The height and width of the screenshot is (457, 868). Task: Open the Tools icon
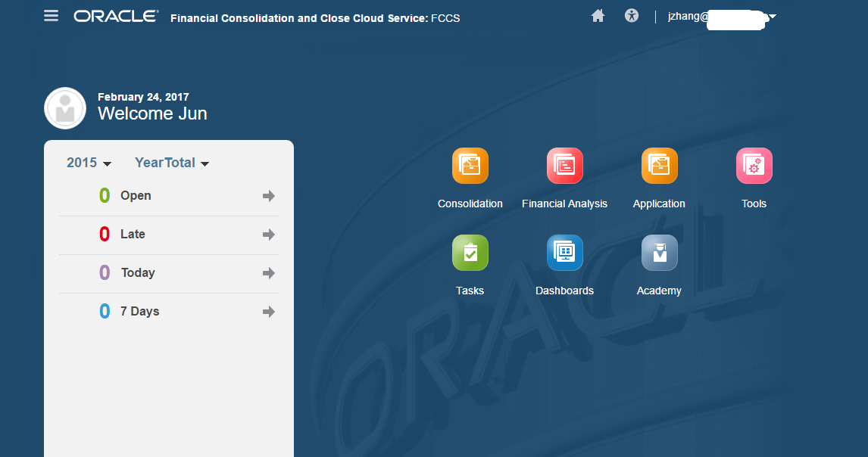click(754, 166)
